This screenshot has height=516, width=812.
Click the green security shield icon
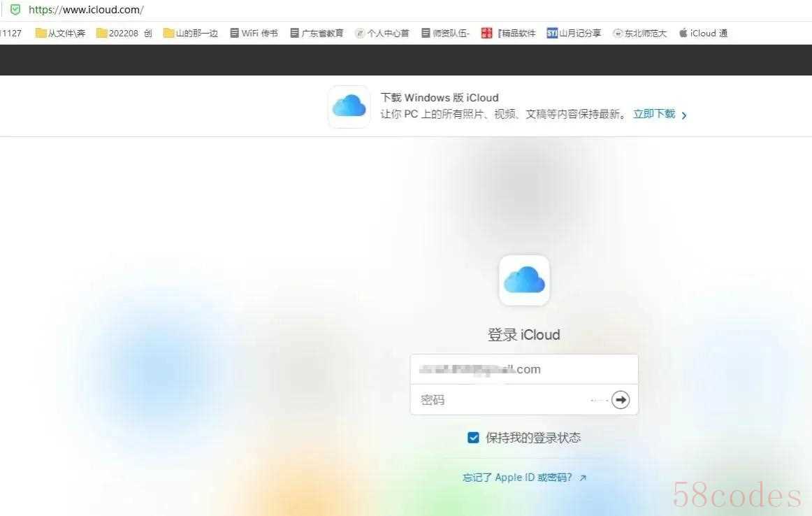[x=15, y=9]
